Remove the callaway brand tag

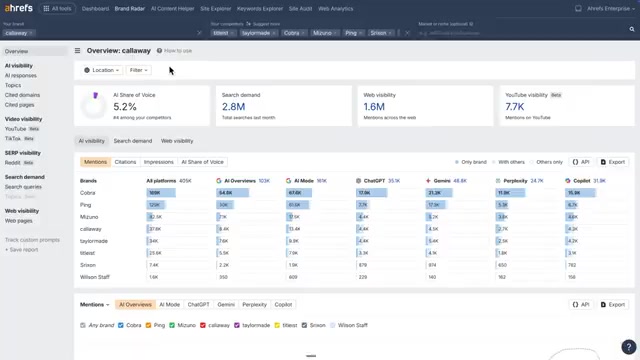(31, 33)
